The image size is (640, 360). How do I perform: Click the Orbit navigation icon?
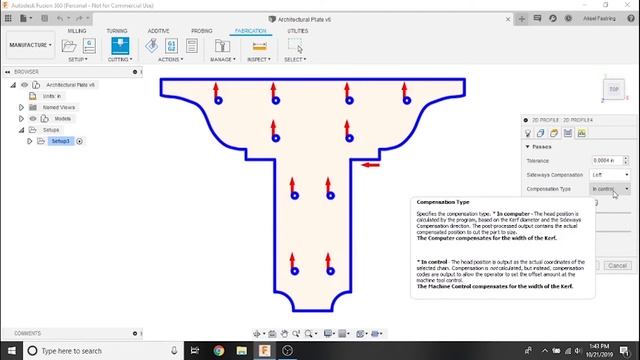tap(257, 334)
